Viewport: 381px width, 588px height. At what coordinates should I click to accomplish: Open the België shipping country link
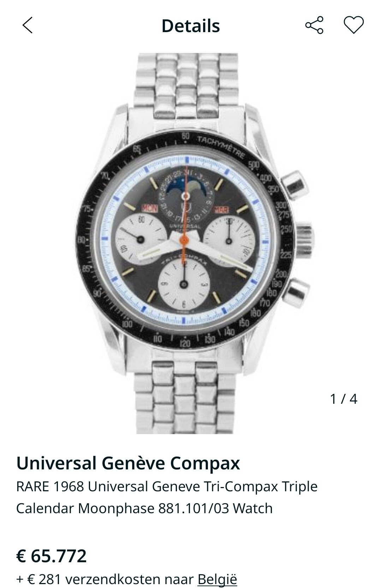pos(217,579)
